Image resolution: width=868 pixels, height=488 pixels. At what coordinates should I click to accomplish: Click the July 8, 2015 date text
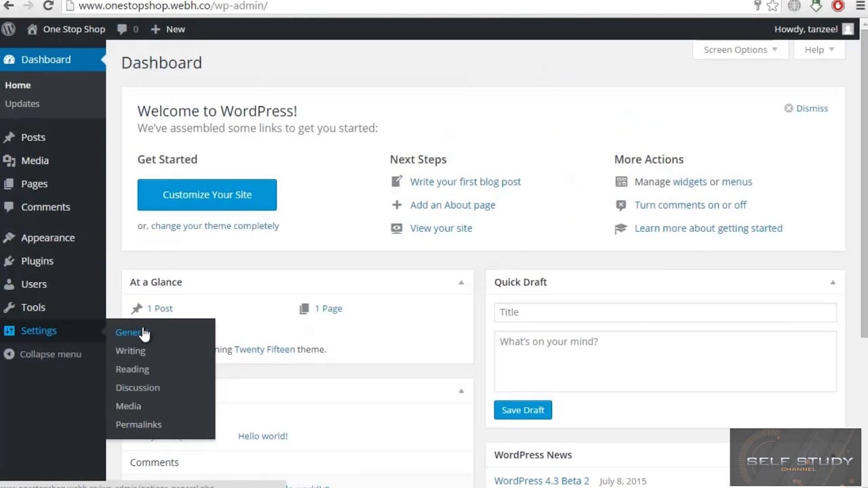(623, 481)
